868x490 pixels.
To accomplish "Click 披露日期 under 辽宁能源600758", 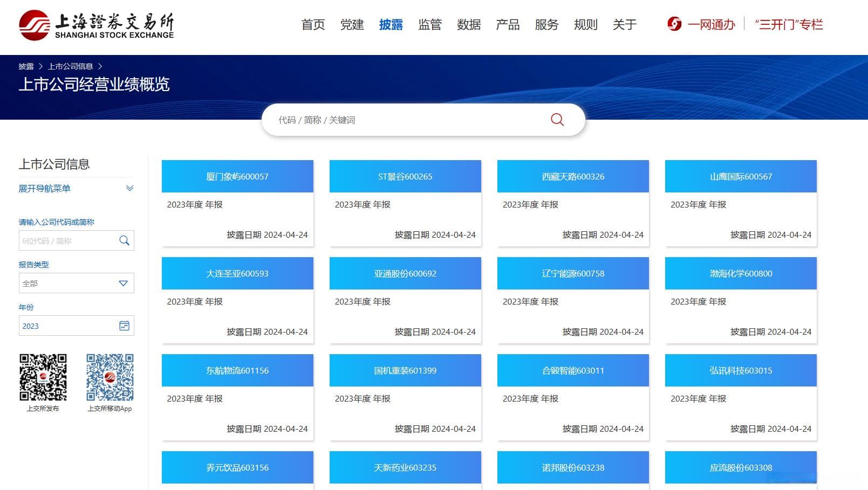I will [603, 332].
